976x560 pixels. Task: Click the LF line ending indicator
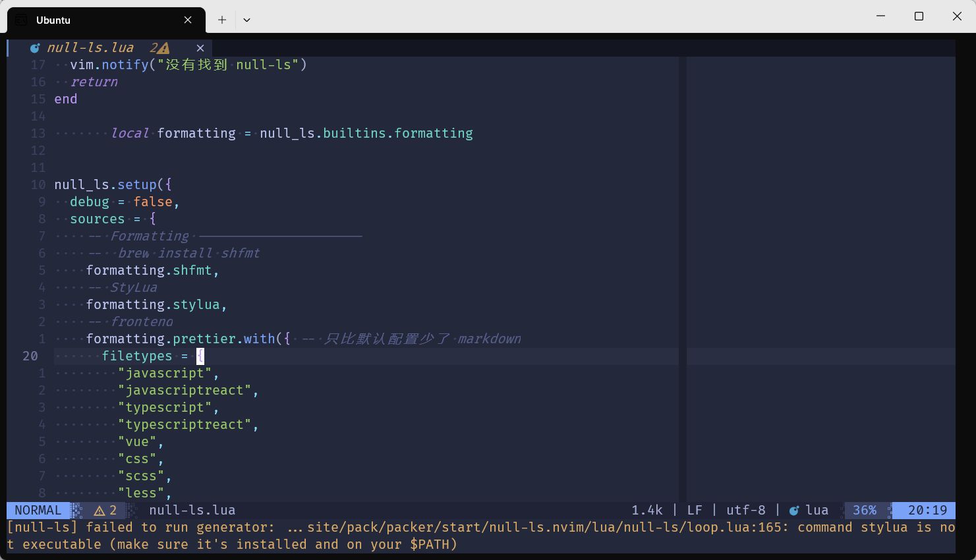pyautogui.click(x=695, y=511)
